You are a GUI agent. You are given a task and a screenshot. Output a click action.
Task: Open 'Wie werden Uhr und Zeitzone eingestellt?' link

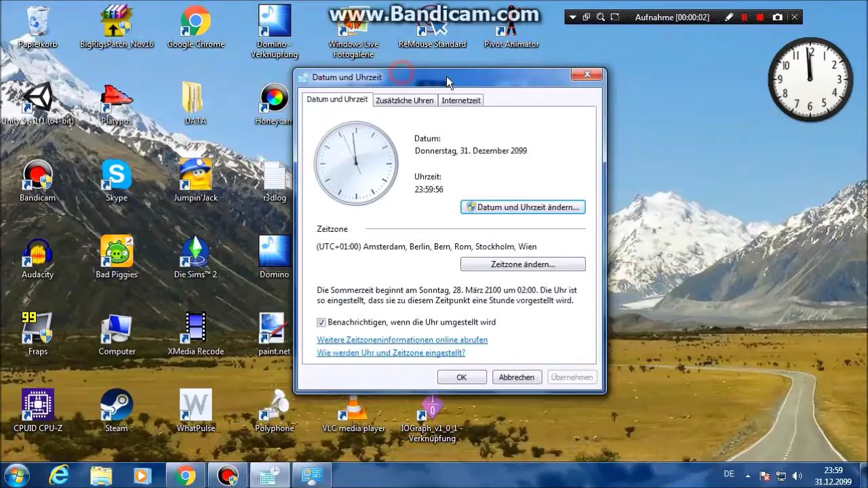(391, 353)
